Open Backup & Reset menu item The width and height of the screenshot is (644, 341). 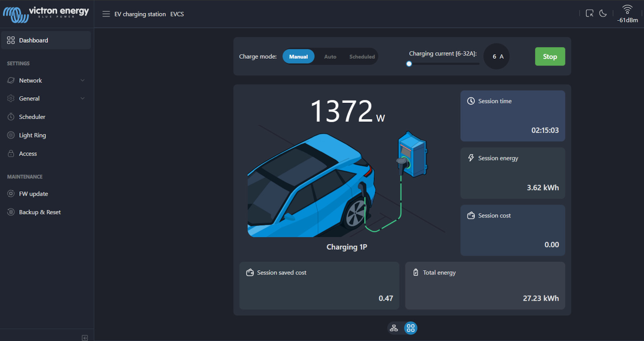click(x=46, y=212)
